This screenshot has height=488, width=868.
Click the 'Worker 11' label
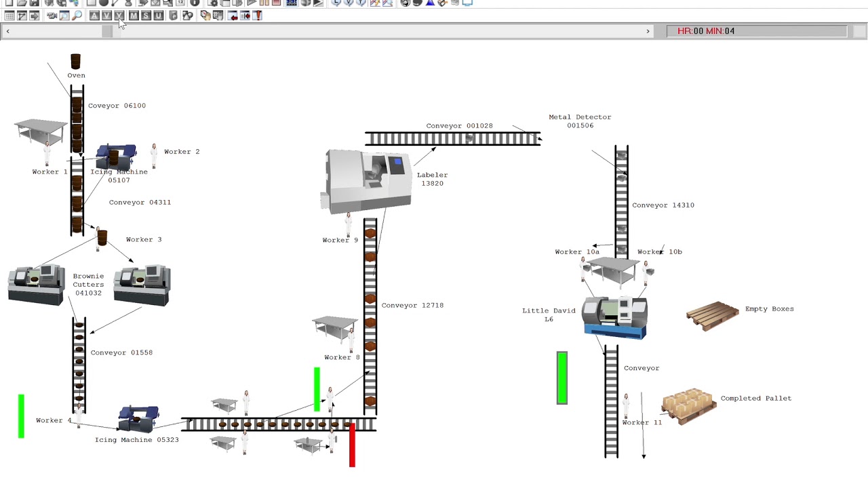[x=642, y=423]
